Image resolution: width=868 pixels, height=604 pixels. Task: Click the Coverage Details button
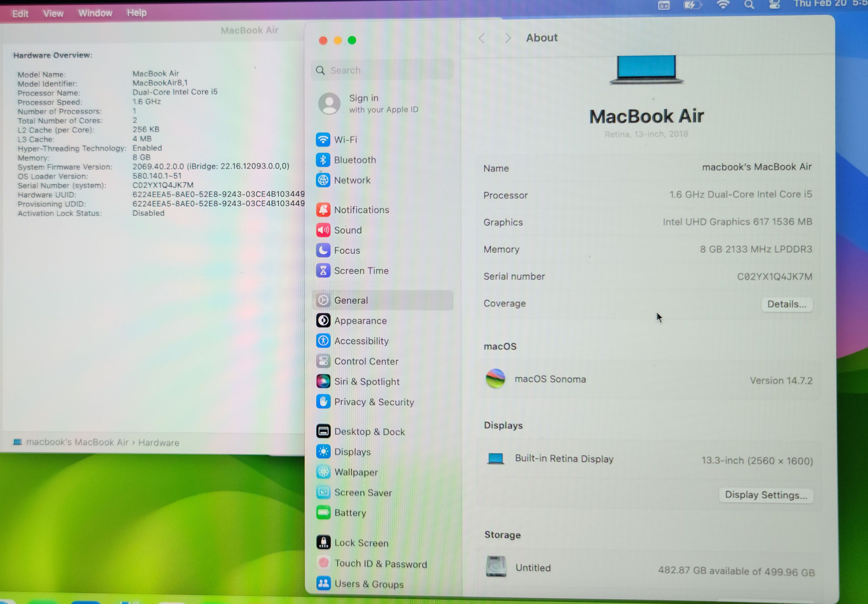coord(786,304)
